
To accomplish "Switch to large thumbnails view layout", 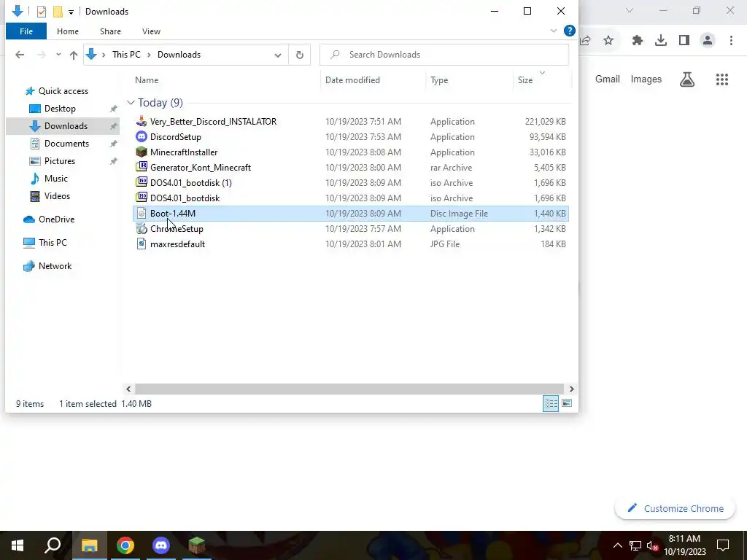I will [566, 403].
